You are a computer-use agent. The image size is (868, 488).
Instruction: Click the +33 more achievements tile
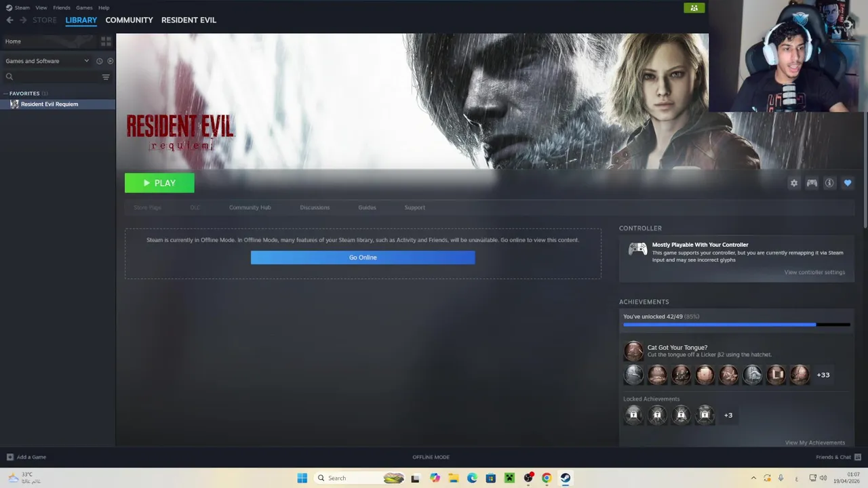[x=823, y=375]
